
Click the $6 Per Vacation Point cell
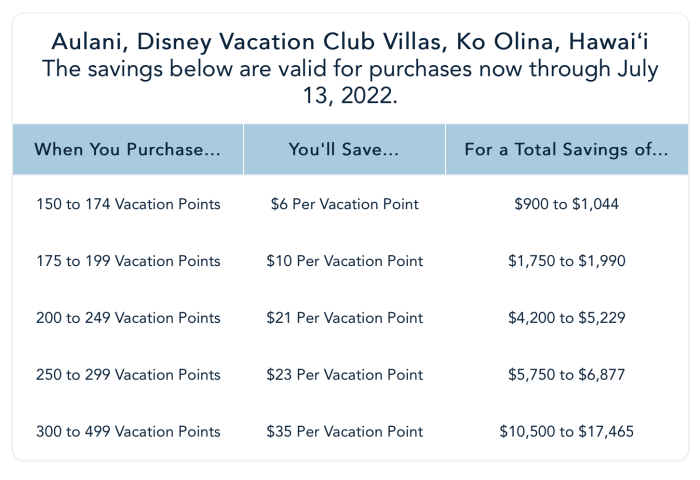tap(345, 204)
